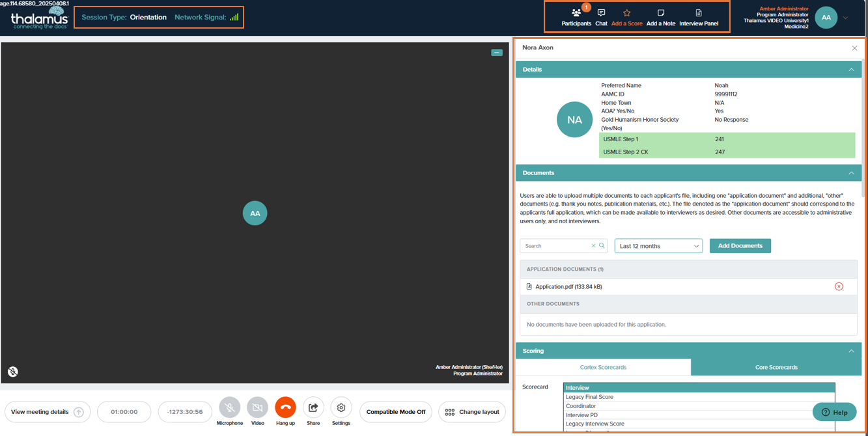
Task: Click the Add a Score star icon
Action: point(627,12)
